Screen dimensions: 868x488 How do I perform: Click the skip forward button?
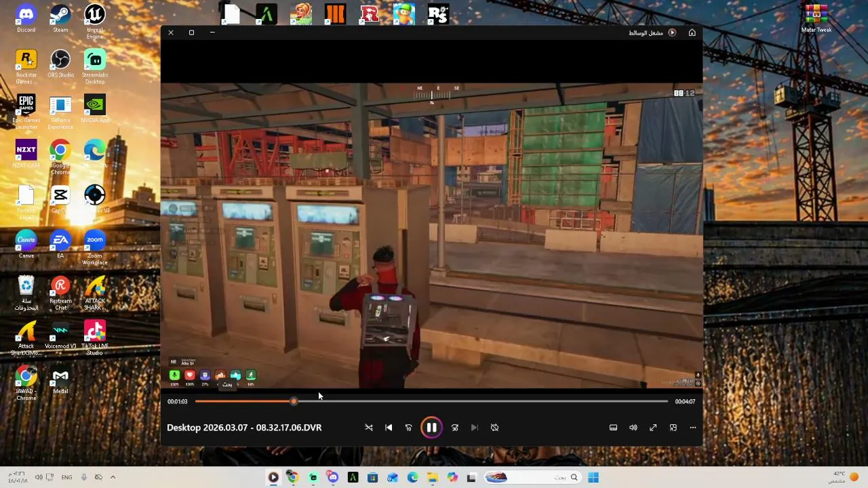[455, 428]
